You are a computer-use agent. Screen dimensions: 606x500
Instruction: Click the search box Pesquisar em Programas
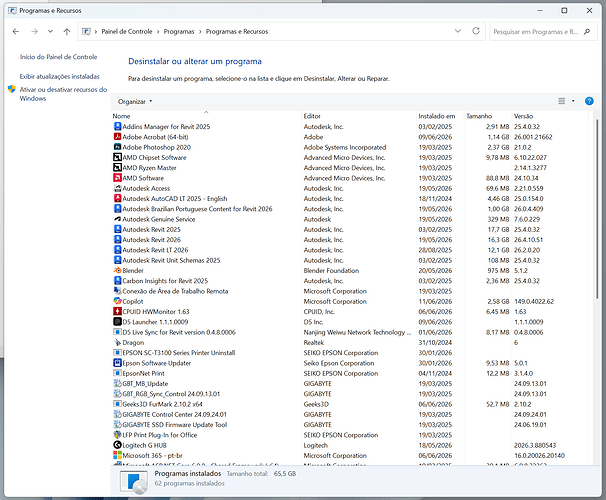coord(537,32)
